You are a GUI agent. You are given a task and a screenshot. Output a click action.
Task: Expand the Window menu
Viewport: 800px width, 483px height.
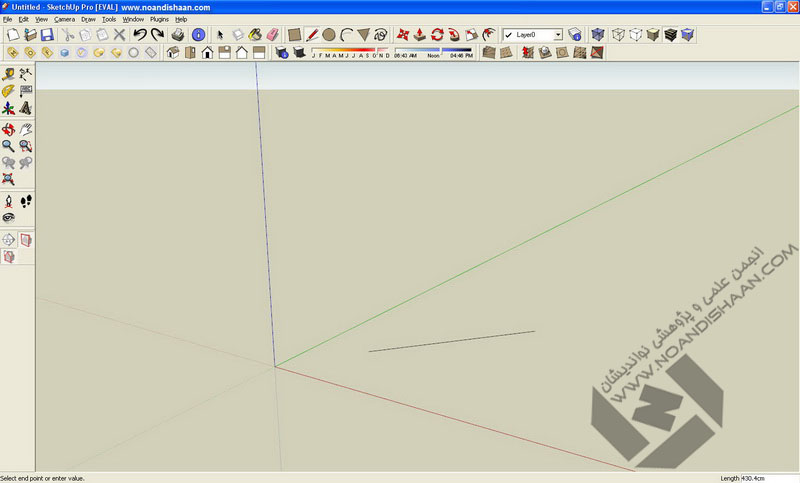coord(133,19)
